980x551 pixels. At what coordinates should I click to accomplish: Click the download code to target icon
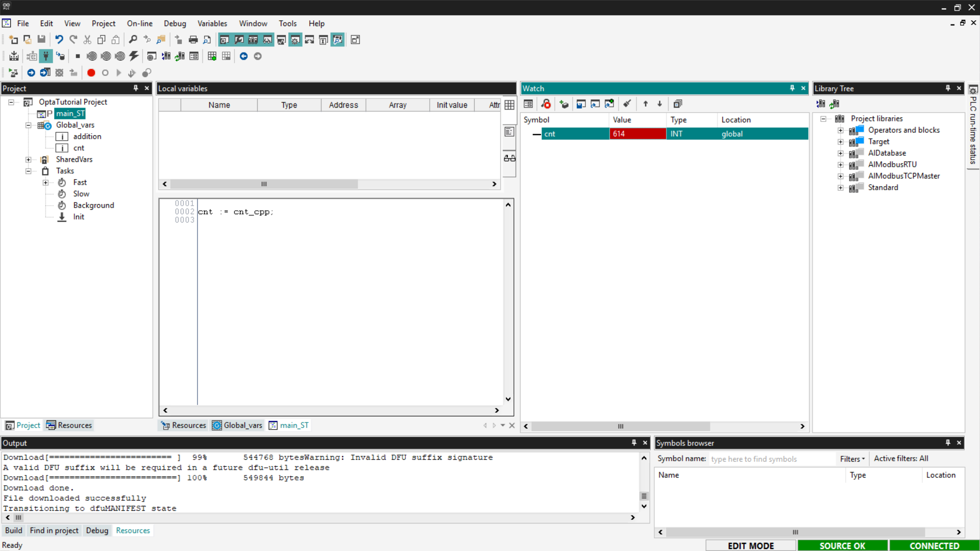tap(14, 56)
